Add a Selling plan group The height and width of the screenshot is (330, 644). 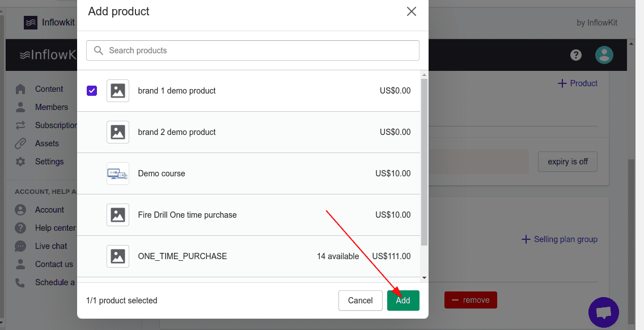(559, 239)
